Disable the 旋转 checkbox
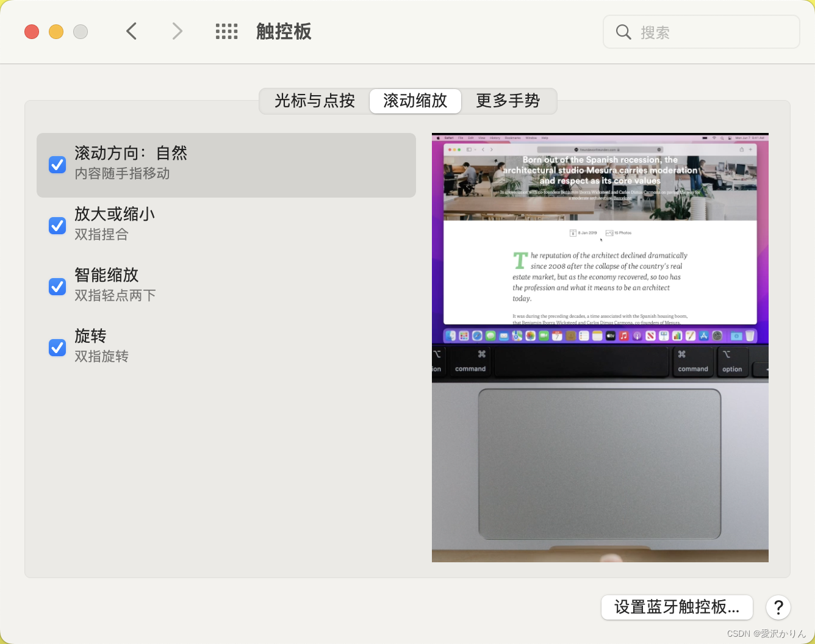This screenshot has width=815, height=644. point(57,348)
